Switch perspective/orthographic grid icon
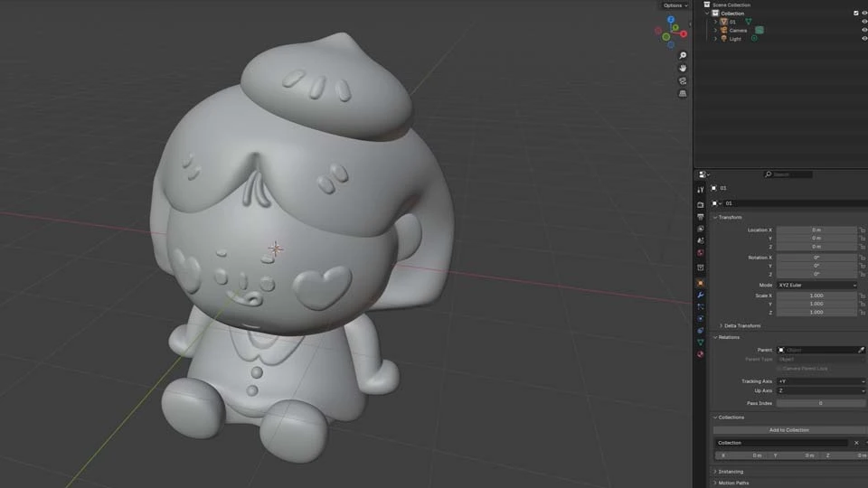The height and width of the screenshot is (488, 868). click(683, 94)
